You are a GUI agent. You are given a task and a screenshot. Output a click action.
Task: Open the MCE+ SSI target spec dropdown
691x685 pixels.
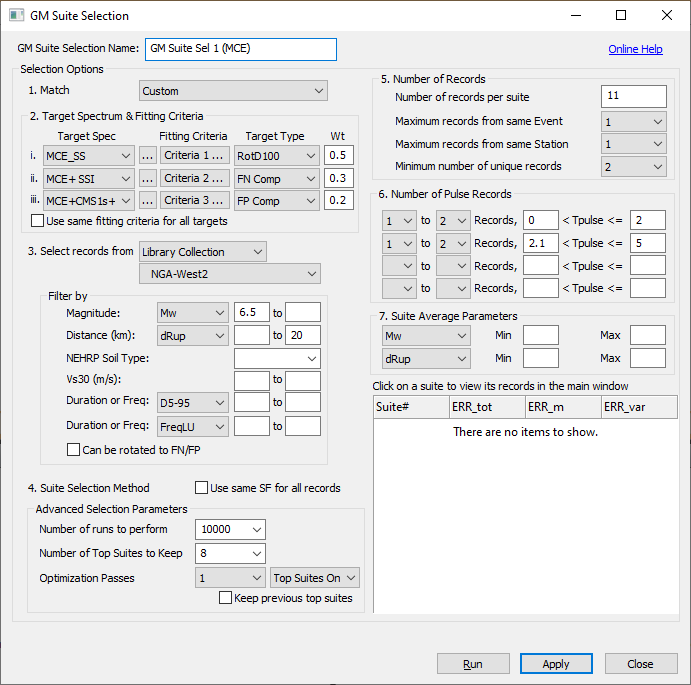click(89, 179)
